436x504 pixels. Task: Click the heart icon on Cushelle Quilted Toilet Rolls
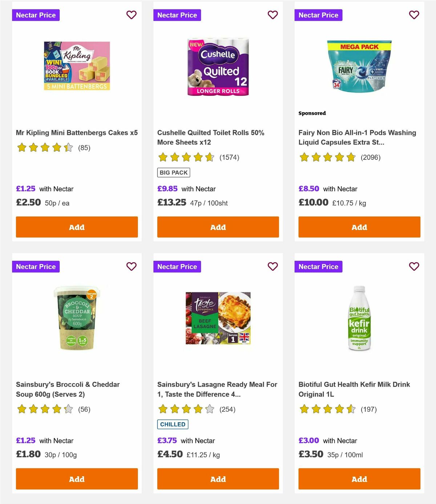272,15
